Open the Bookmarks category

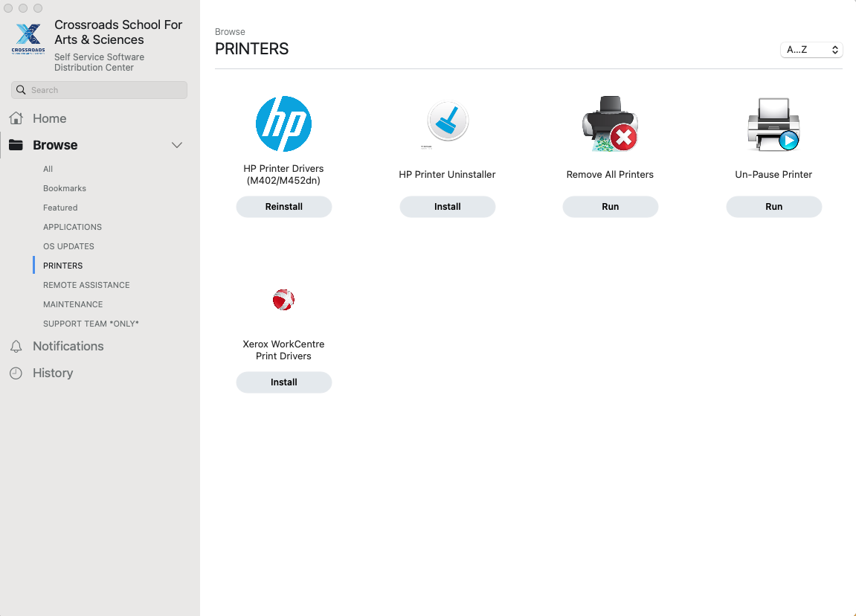click(65, 188)
